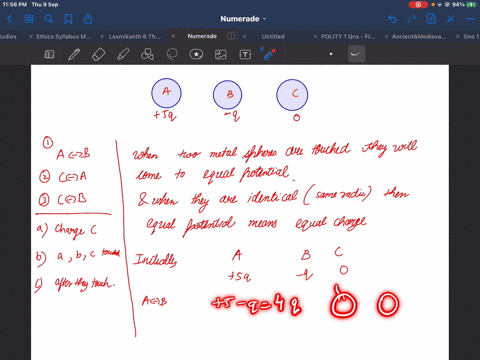This screenshot has width=480, height=360.
Task: Open split view icon on Numerade tab
Action: (231, 36)
